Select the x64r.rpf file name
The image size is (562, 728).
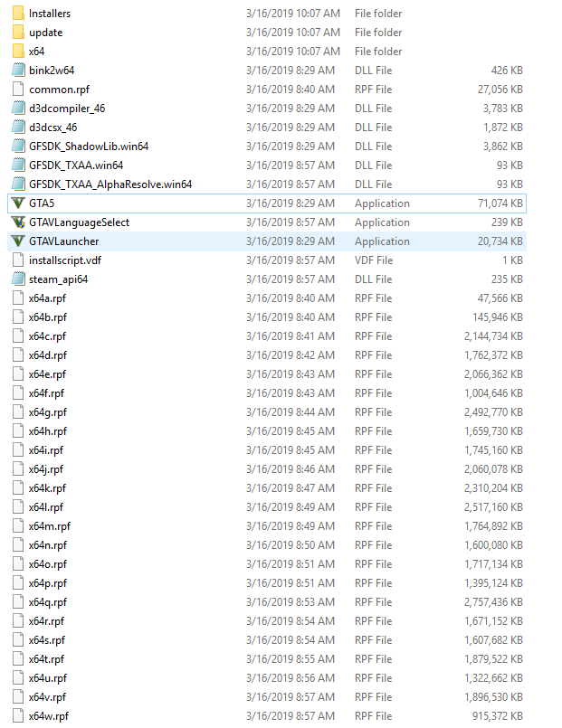click(x=46, y=621)
